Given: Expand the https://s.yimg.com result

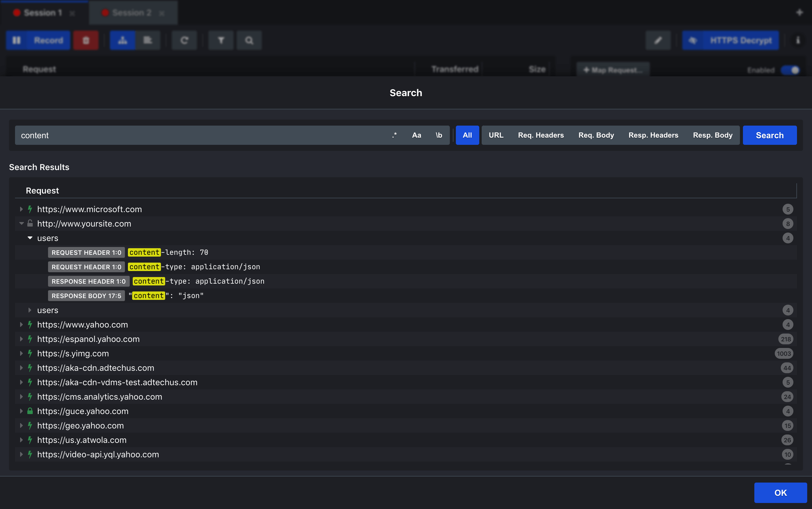Looking at the screenshot, I should tap(21, 353).
